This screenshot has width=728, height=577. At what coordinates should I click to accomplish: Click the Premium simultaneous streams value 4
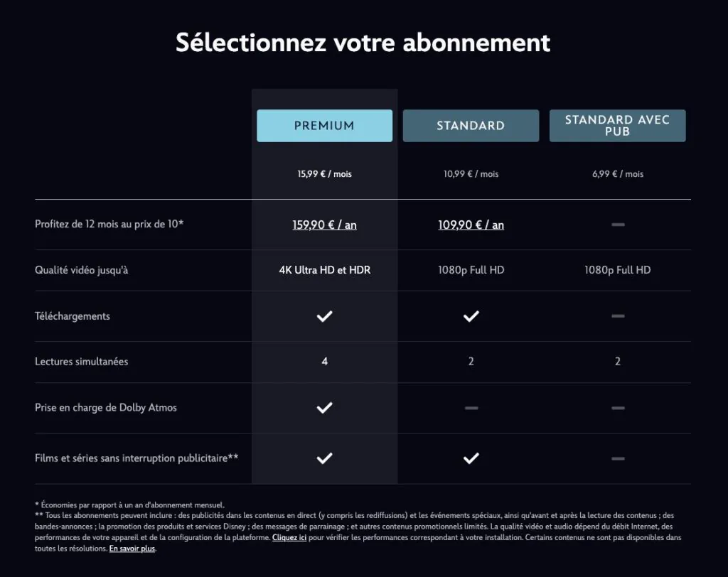pyautogui.click(x=324, y=361)
